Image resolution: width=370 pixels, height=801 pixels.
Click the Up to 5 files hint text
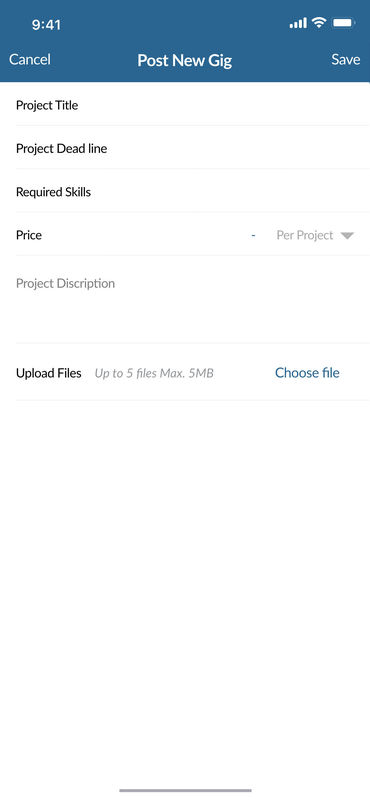[x=154, y=373]
